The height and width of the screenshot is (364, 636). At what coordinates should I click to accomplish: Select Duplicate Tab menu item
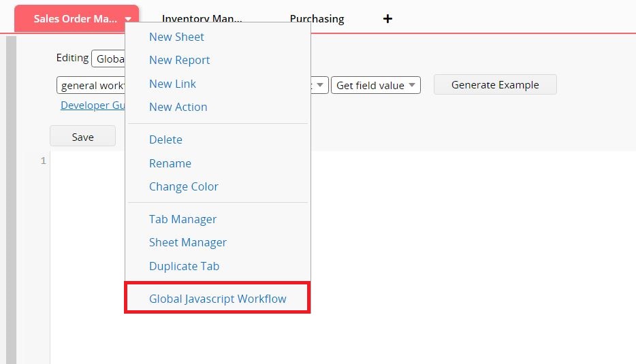coord(184,266)
